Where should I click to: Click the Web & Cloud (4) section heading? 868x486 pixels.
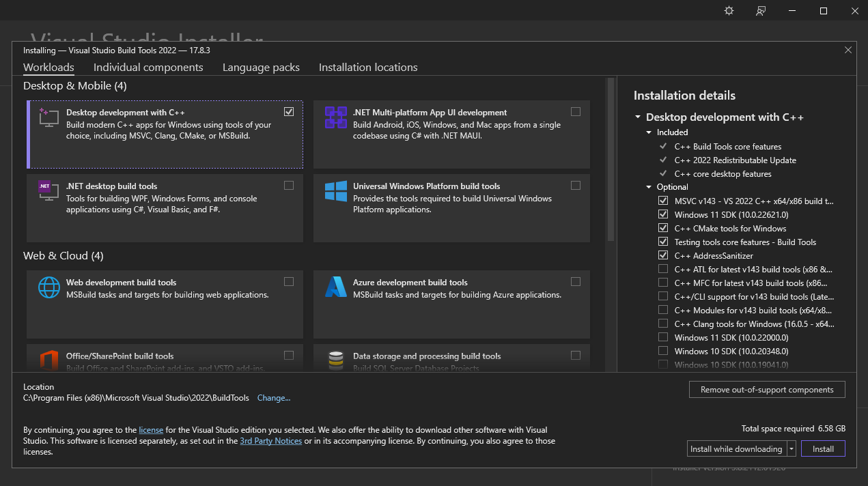[x=64, y=256]
